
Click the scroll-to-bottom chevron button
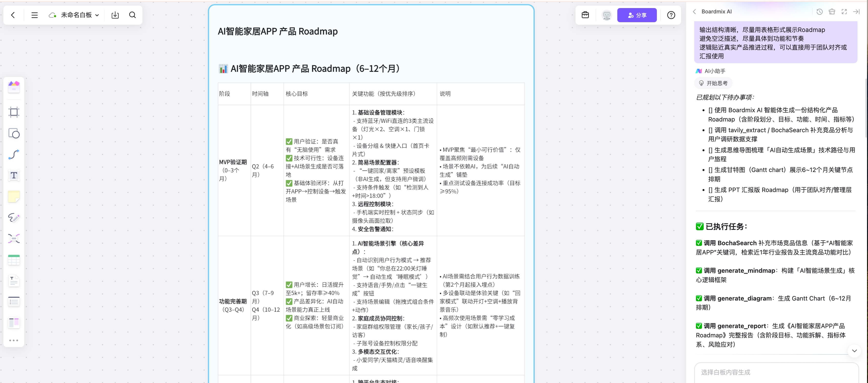tap(854, 351)
